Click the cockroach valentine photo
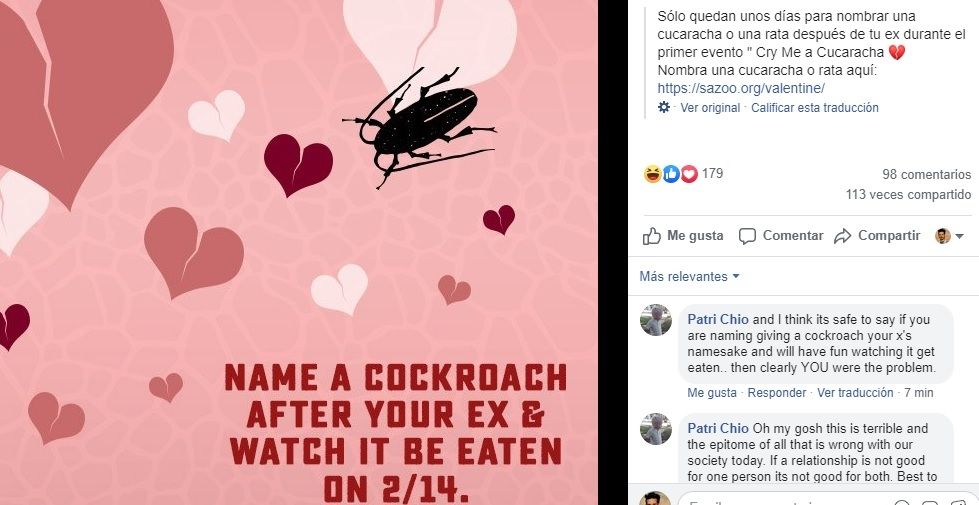The image size is (979, 505). (x=298, y=252)
